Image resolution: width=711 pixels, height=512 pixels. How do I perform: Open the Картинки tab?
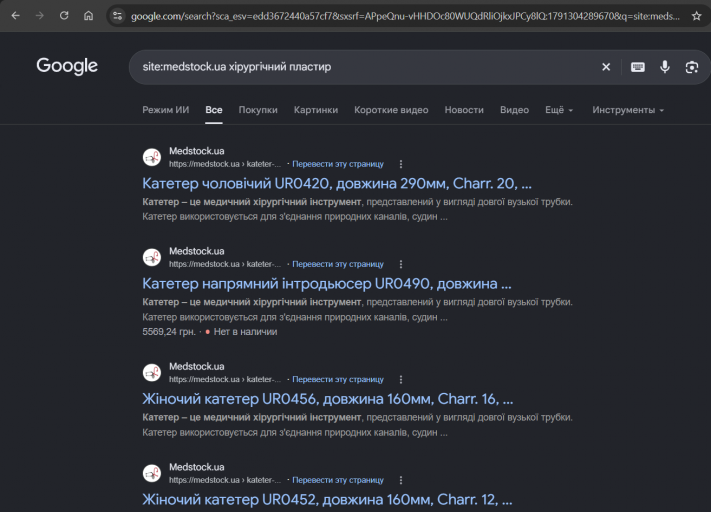316,110
